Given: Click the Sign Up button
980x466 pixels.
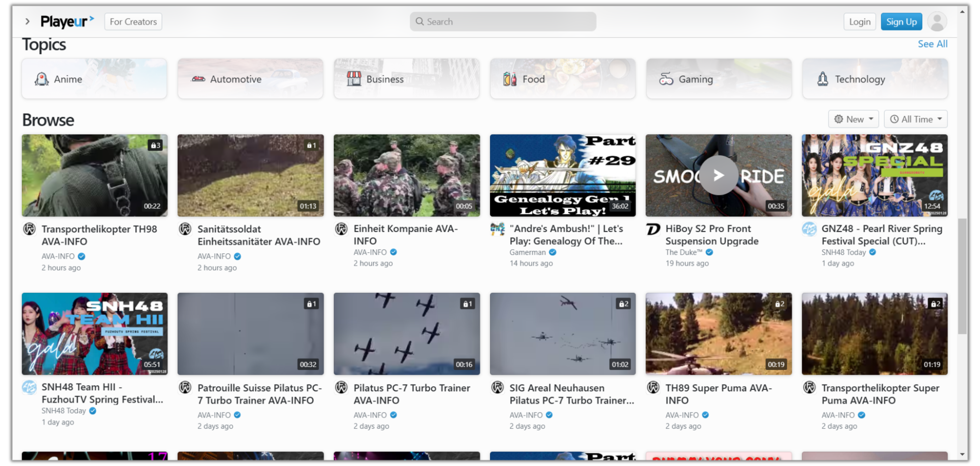Looking at the screenshot, I should tap(901, 22).
